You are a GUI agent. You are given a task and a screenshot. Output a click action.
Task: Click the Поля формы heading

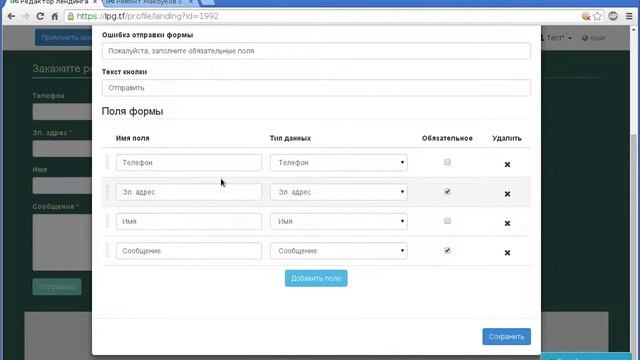(x=133, y=111)
